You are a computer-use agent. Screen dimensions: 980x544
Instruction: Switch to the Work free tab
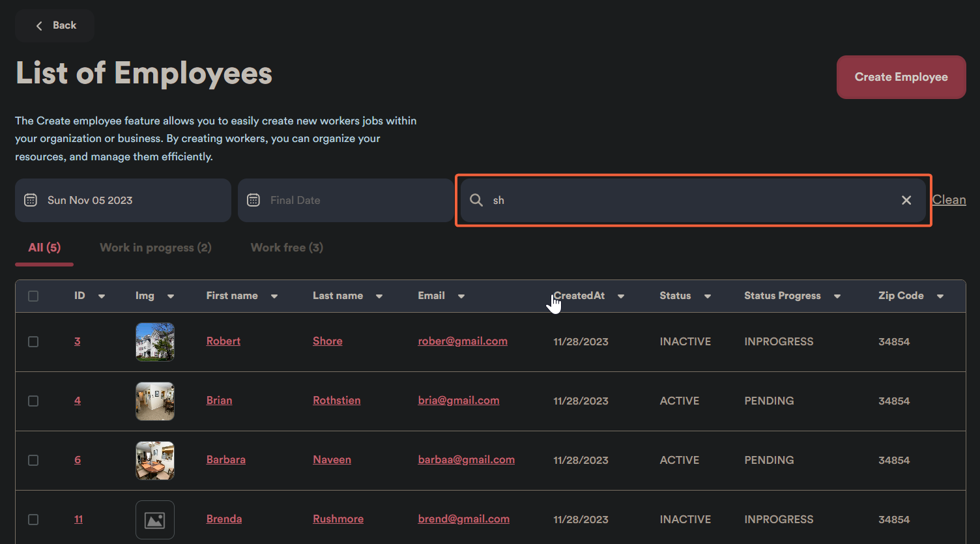click(287, 248)
